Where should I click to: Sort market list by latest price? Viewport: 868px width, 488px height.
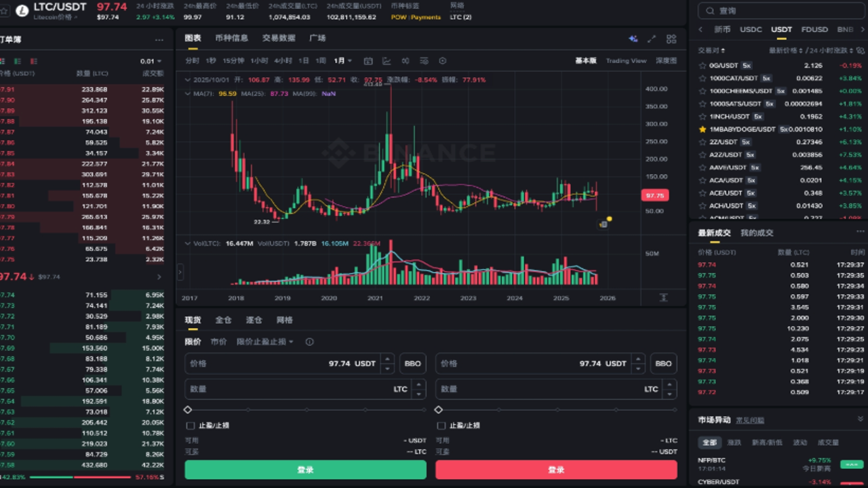785,51
